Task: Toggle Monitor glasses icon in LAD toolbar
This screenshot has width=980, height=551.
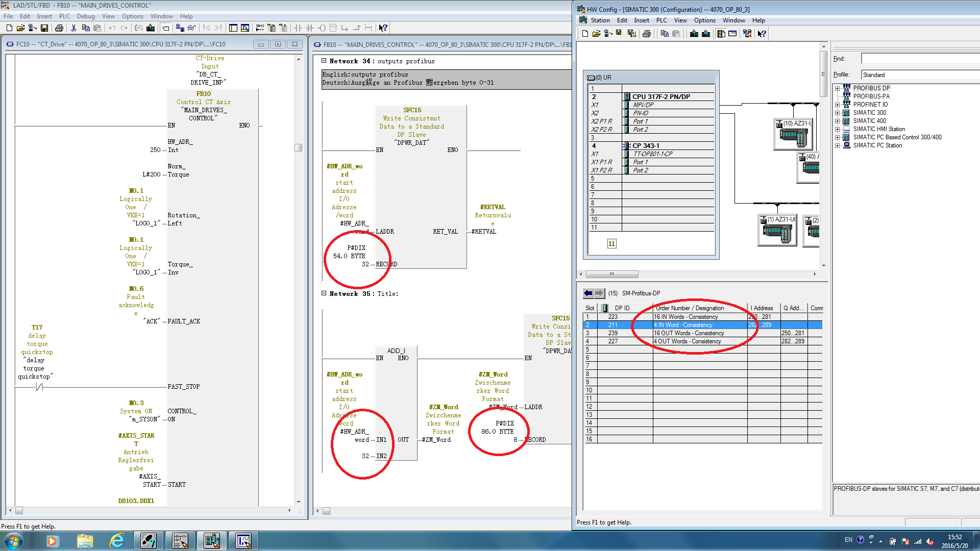Action: pos(191,28)
